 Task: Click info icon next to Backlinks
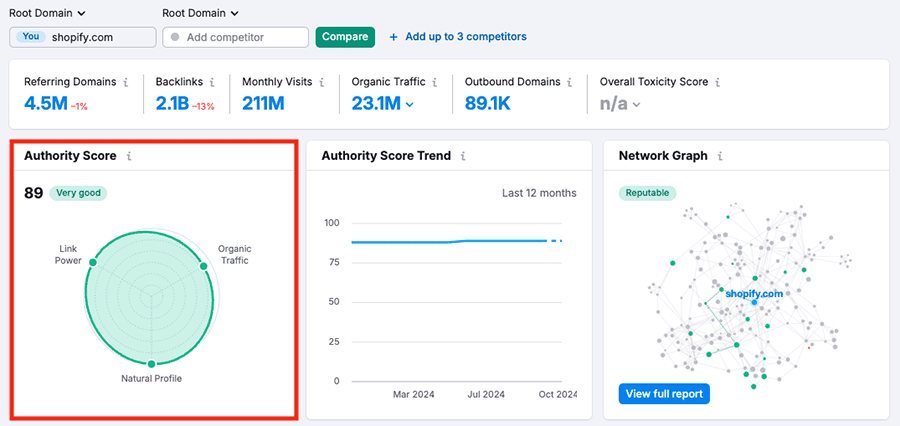pyautogui.click(x=212, y=82)
